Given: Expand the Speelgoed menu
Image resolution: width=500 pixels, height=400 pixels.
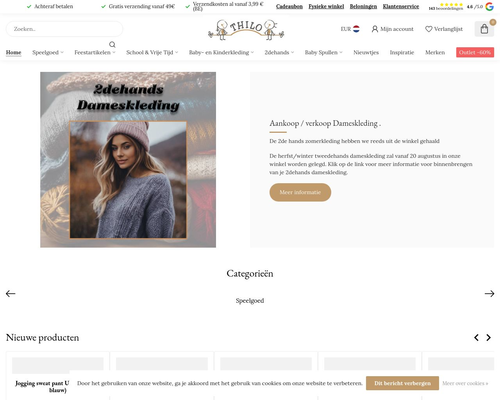Looking at the screenshot, I should (48, 52).
